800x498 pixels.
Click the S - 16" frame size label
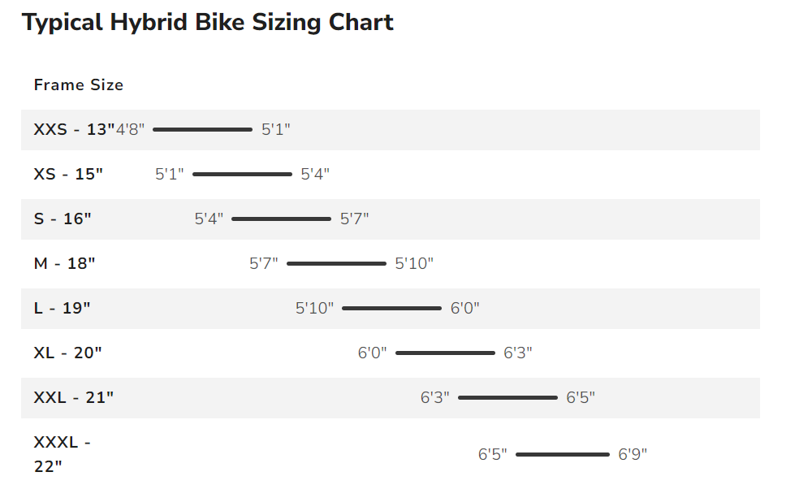(x=62, y=219)
